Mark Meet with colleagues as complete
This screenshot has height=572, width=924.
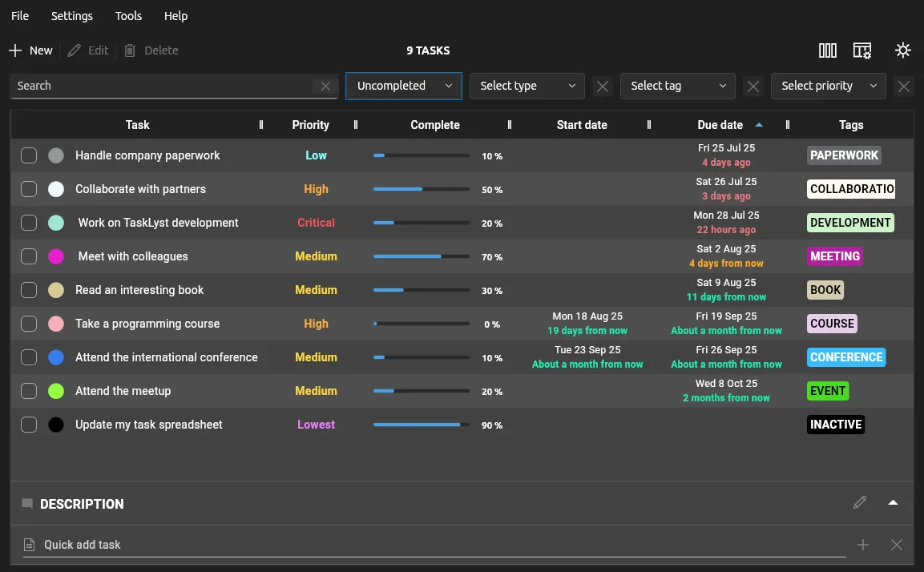click(29, 256)
